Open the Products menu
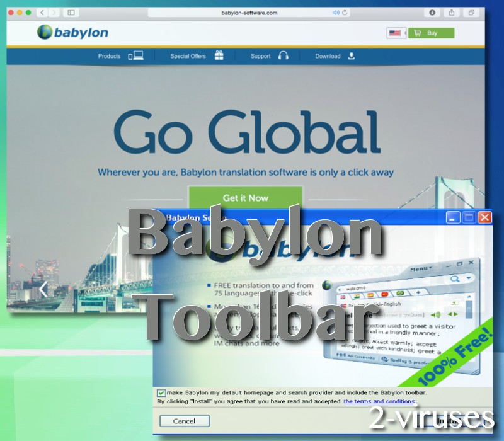The image size is (504, 441). pyautogui.click(x=109, y=56)
